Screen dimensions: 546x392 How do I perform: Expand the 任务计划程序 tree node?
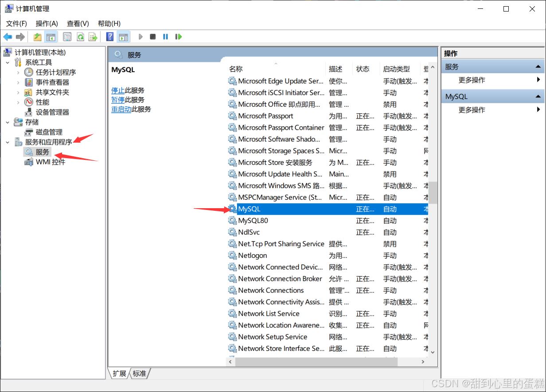(18, 72)
